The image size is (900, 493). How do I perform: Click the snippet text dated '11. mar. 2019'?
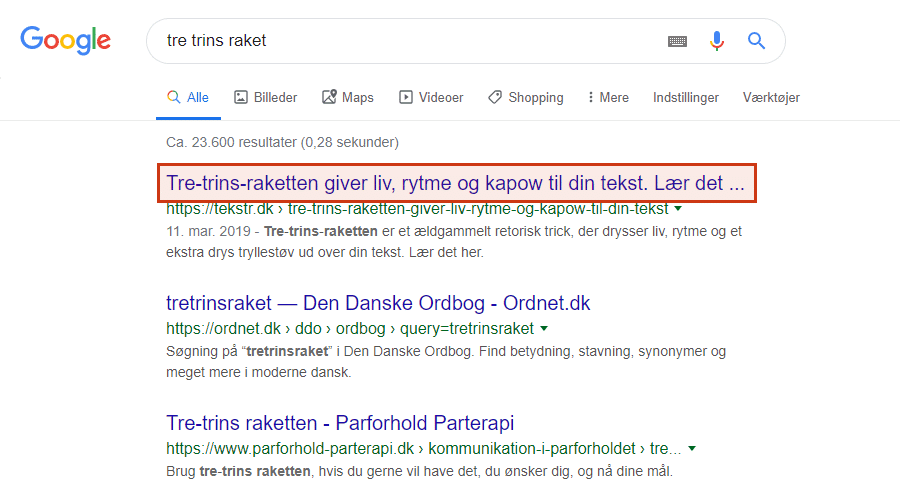[x=453, y=242]
